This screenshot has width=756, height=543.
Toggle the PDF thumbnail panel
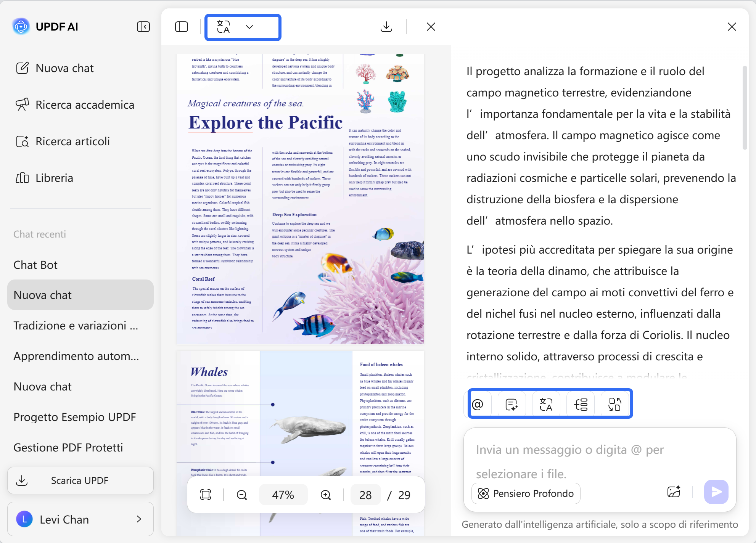182,27
